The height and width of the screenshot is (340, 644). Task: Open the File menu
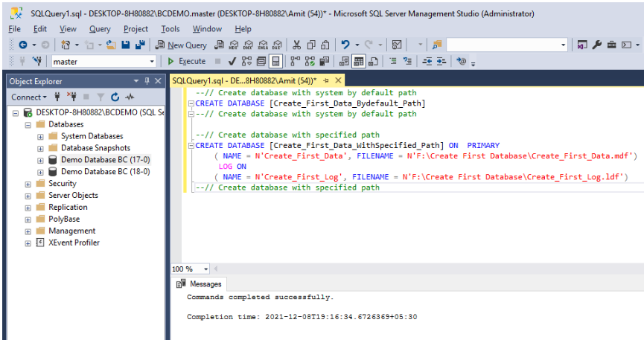14,29
